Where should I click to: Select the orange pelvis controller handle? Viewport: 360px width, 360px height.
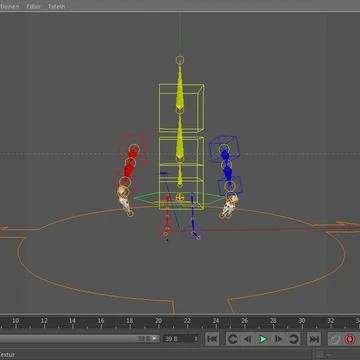click(180, 198)
